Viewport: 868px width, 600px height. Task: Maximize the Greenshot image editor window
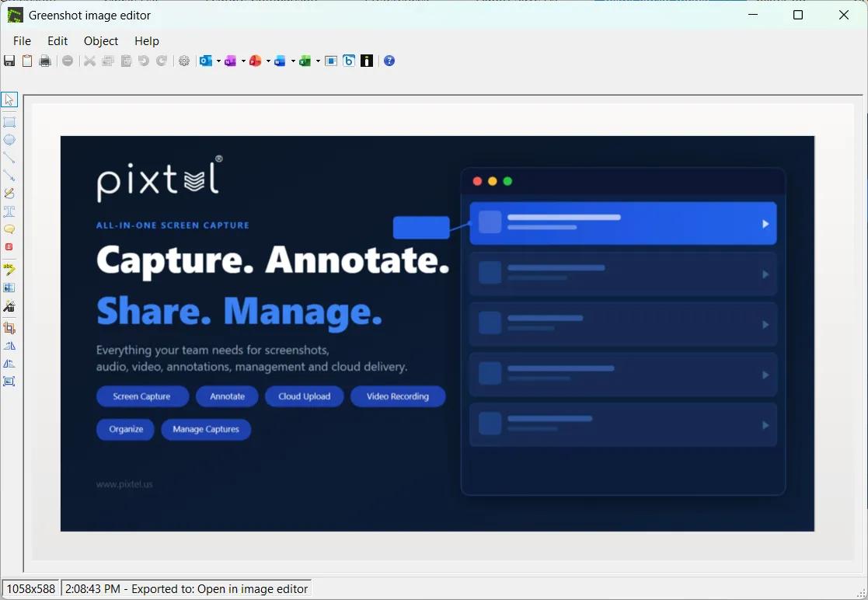pos(798,15)
